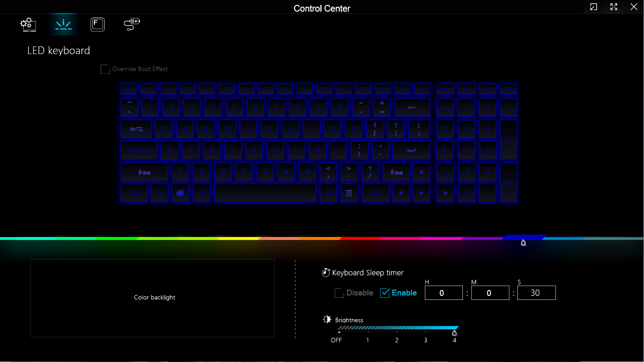Pick the red segment on color bar
644x362 pixels.
coord(360,238)
